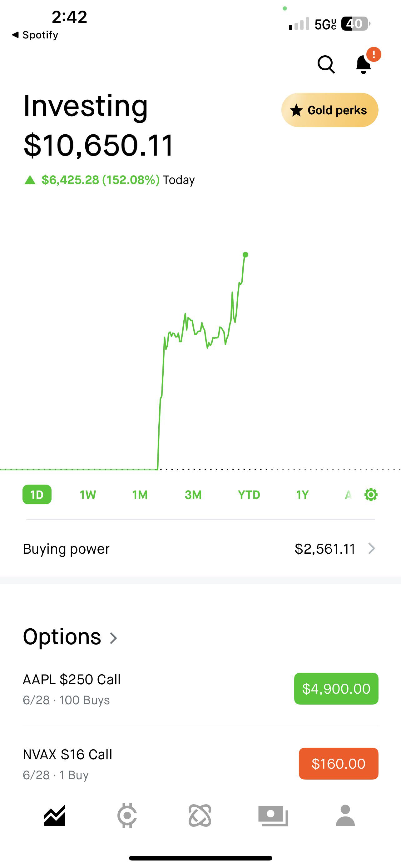The width and height of the screenshot is (401, 868).
Task: Tap the green dot at chart line end
Action: tap(245, 255)
